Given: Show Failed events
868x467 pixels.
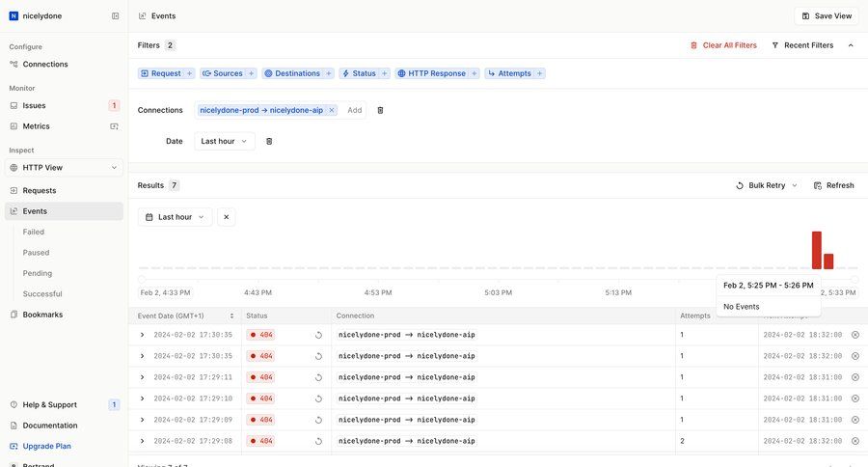Looking at the screenshot, I should (33, 233).
